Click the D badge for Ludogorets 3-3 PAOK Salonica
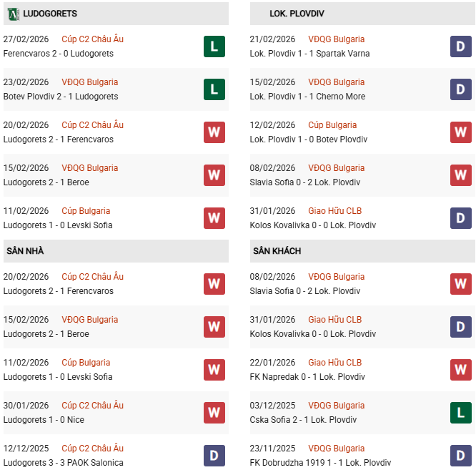Screen dimensions: 476x470 pyautogui.click(x=214, y=456)
